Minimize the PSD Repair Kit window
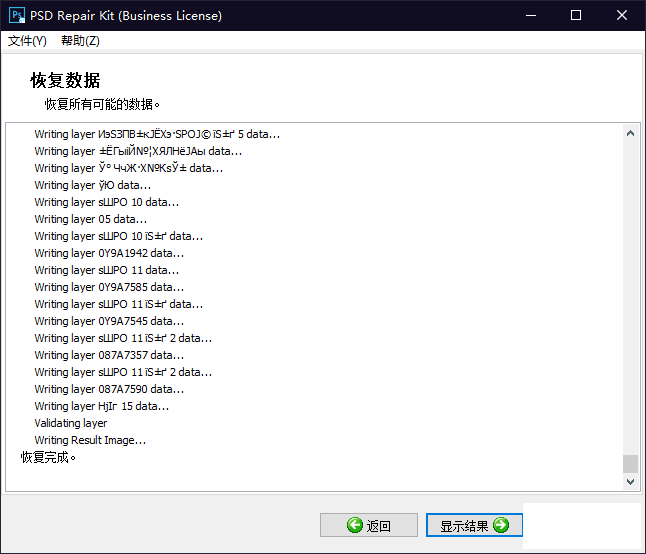The width and height of the screenshot is (646, 554). 531,16
